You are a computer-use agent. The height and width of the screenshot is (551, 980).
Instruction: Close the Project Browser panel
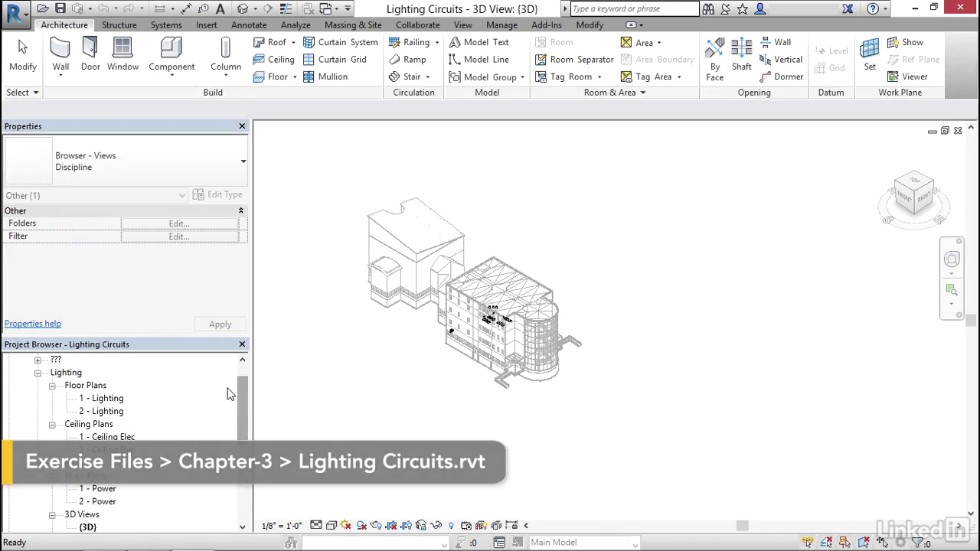point(242,344)
